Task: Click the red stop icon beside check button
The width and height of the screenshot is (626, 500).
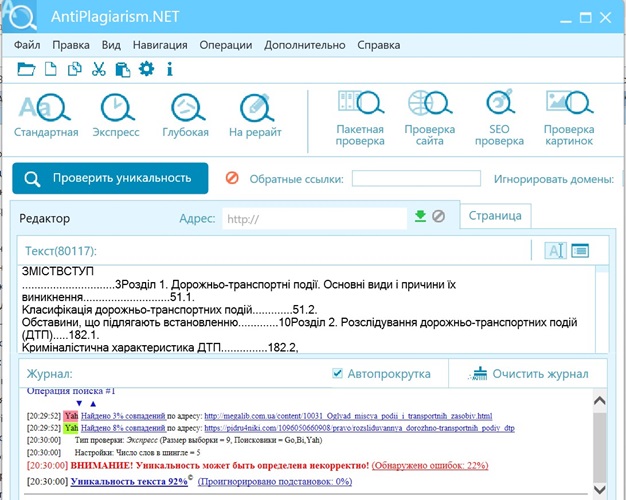Action: 232,178
